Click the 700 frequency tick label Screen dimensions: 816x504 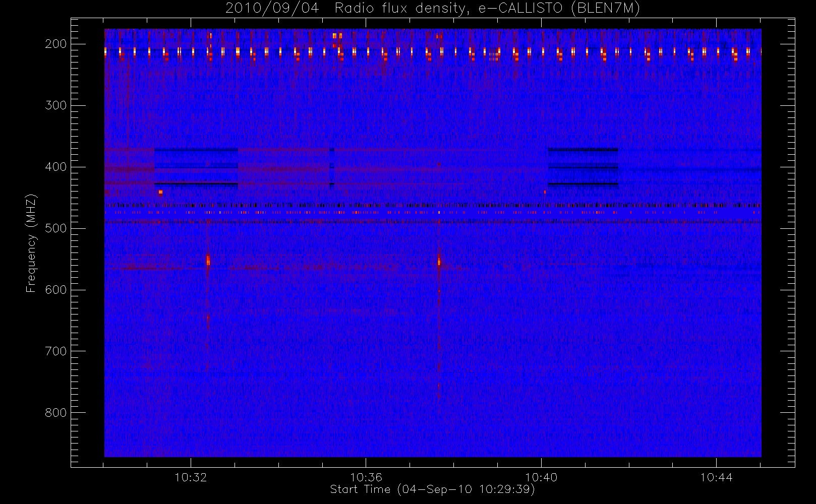(56, 351)
